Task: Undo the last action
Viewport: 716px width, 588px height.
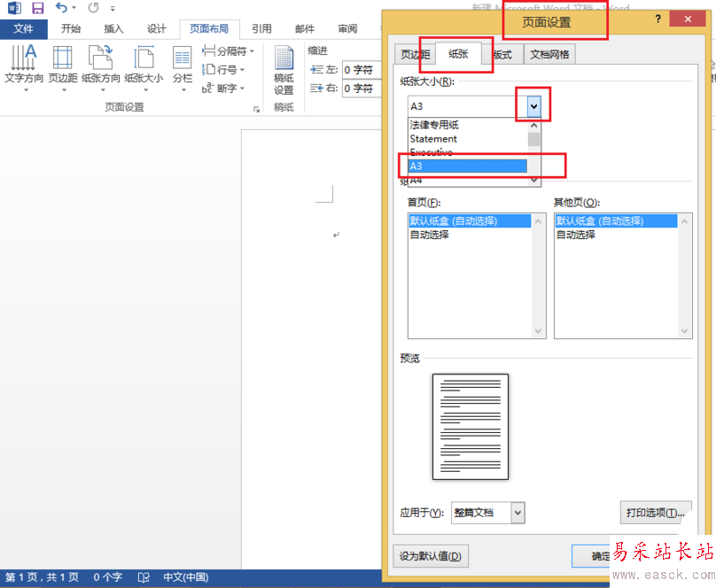Action: [61, 8]
